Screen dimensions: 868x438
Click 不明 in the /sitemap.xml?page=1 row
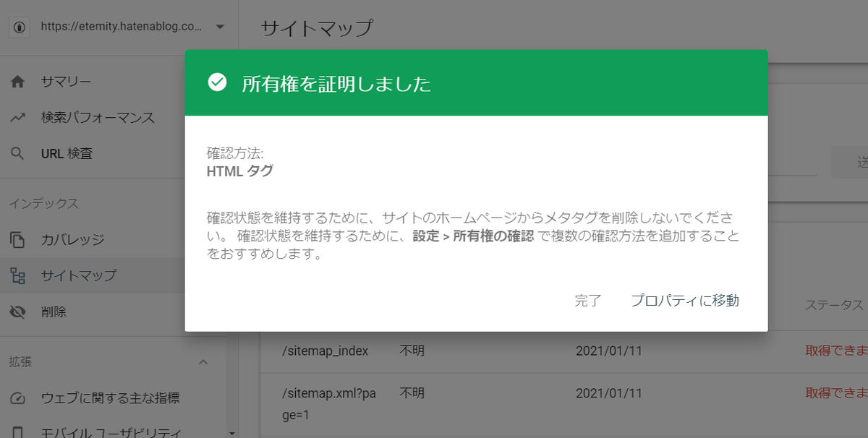point(412,393)
